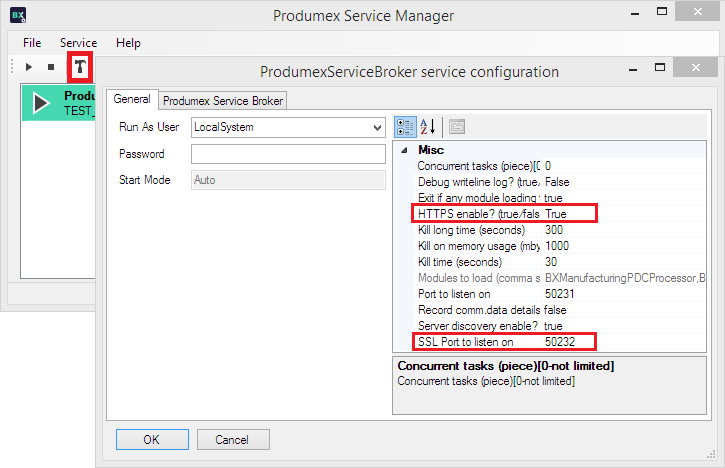Collapse the Misc category
Image resolution: width=725 pixels, height=468 pixels.
pos(405,150)
